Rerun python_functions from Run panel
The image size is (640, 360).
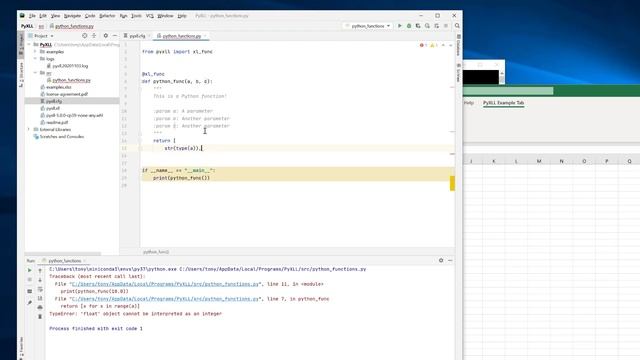coord(29,270)
